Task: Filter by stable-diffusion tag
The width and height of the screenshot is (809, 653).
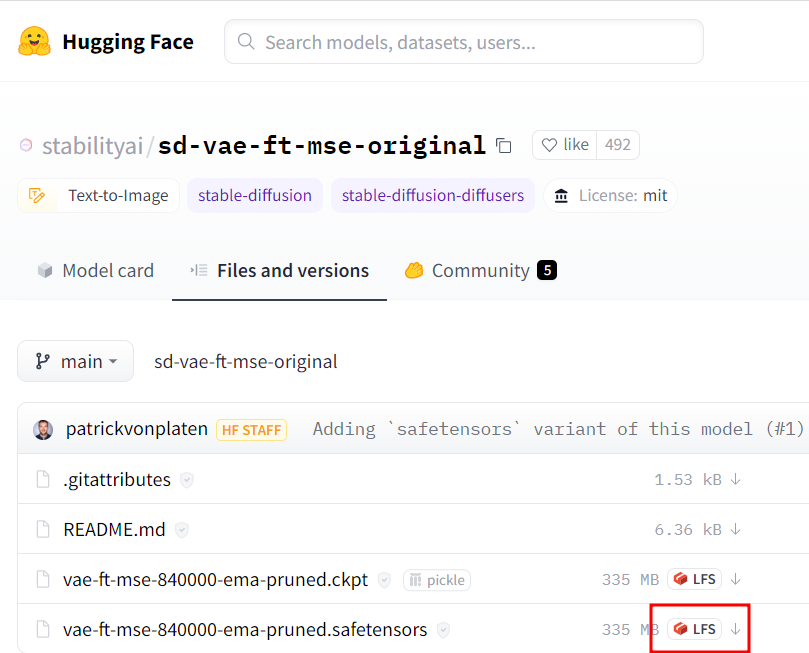Action: click(x=255, y=195)
